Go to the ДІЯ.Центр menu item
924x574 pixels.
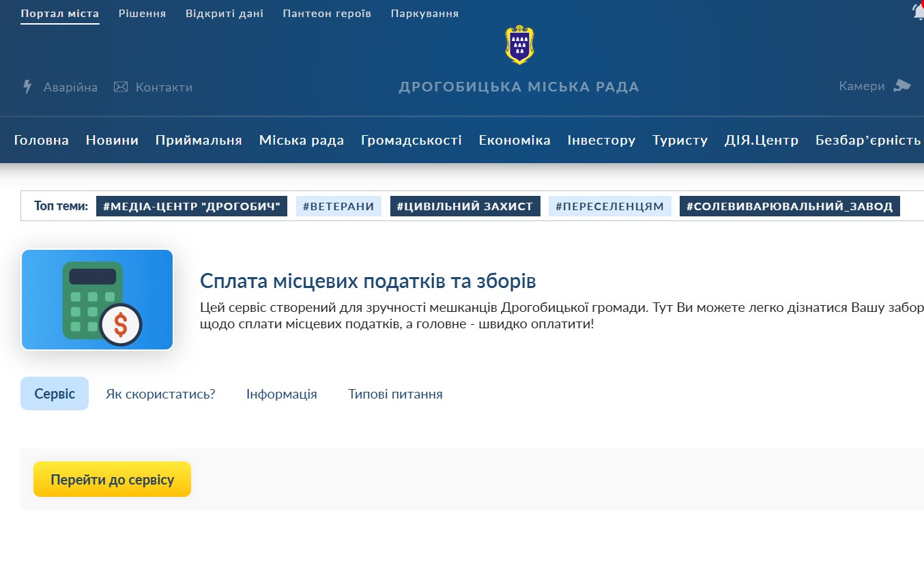point(761,140)
